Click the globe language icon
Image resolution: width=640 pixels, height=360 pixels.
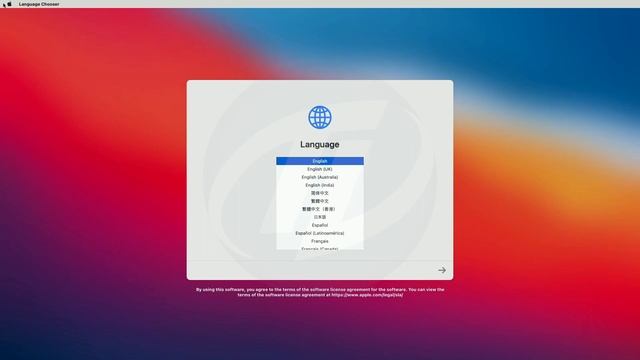click(x=320, y=118)
